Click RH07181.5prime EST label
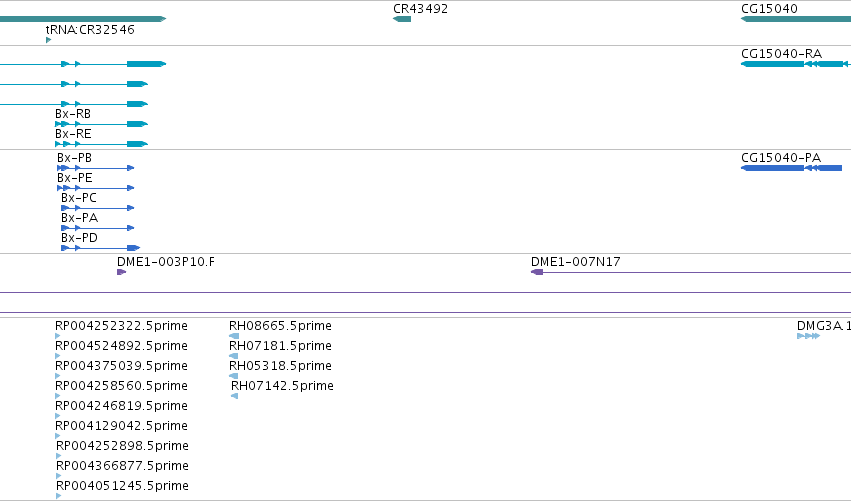 click(281, 346)
